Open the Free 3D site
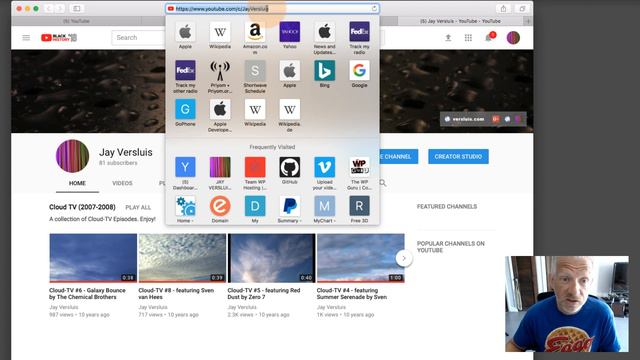 click(359, 206)
